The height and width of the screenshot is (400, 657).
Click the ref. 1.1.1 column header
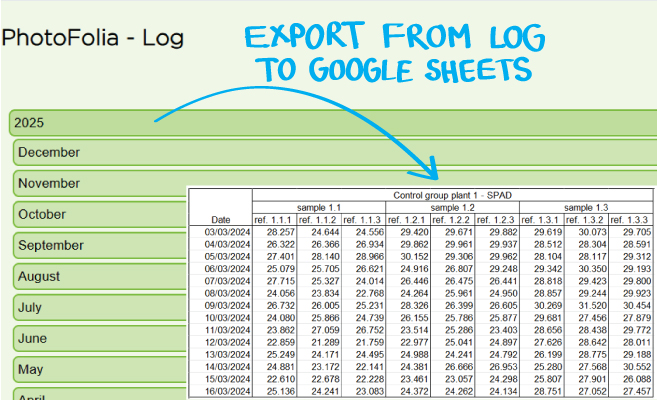(x=275, y=220)
